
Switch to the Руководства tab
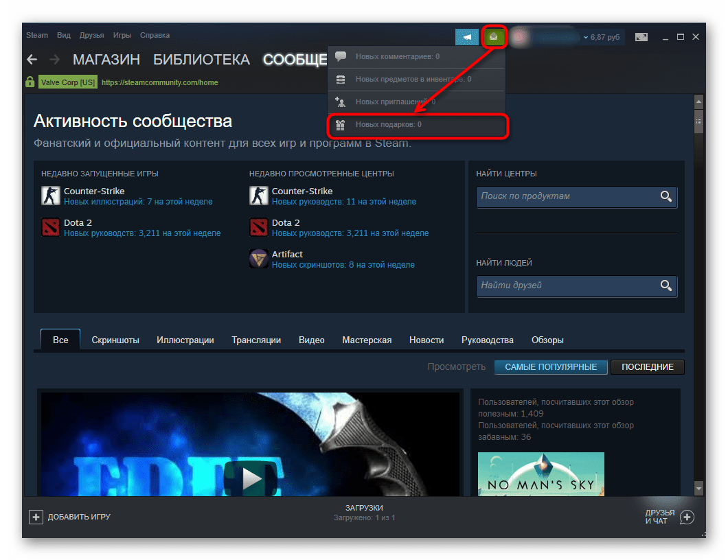tap(488, 340)
